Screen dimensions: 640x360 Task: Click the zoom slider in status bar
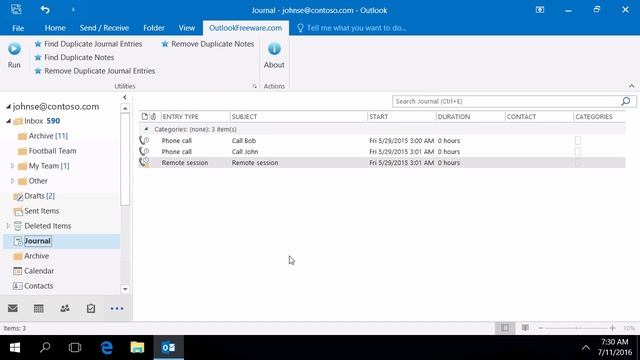click(x=576, y=328)
